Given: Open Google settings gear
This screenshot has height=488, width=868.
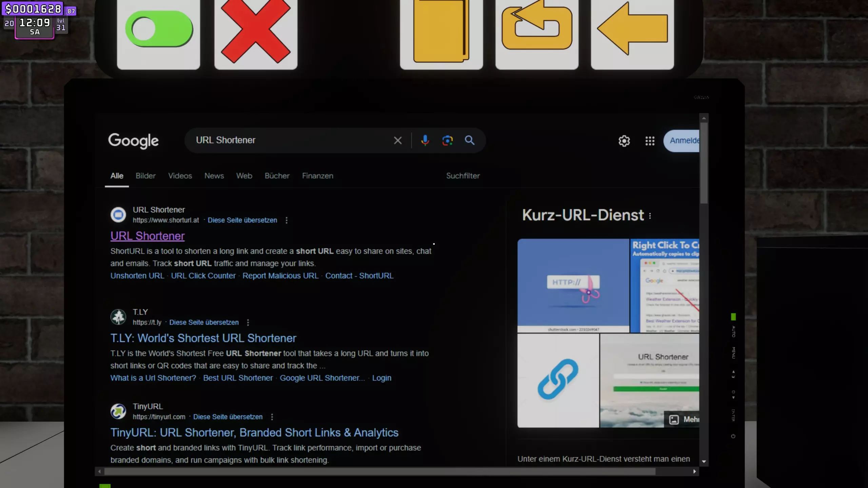Looking at the screenshot, I should pyautogui.click(x=624, y=141).
